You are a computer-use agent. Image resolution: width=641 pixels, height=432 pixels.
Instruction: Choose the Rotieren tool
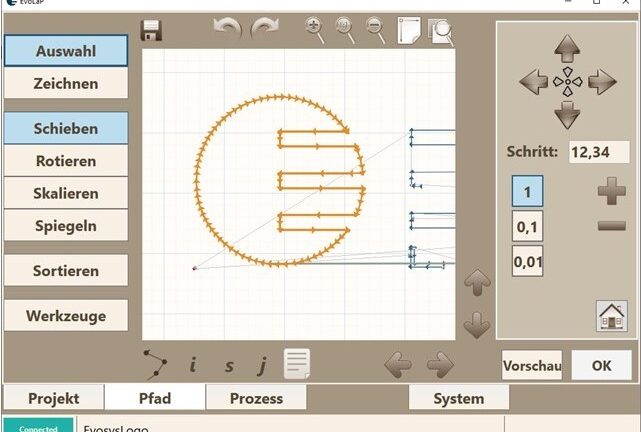tap(66, 161)
